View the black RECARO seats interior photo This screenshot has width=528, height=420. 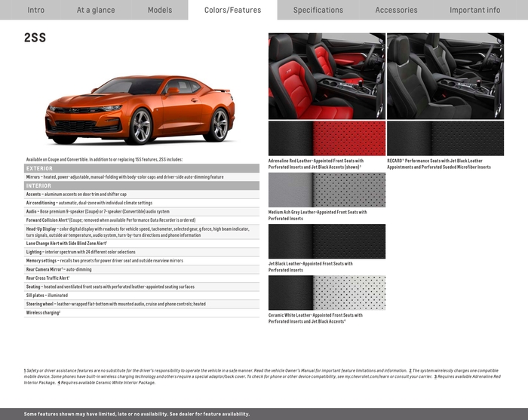[445, 76]
